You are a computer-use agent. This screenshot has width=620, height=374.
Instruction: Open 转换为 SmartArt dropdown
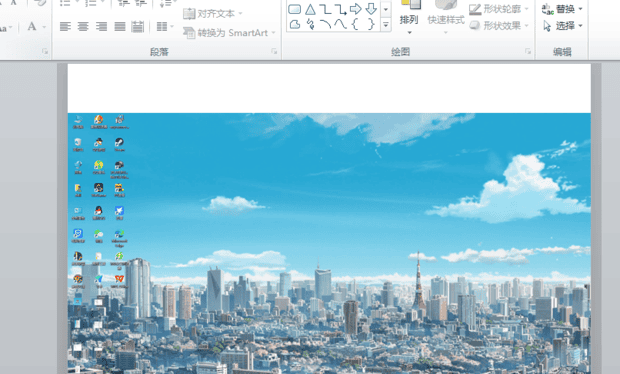229,32
